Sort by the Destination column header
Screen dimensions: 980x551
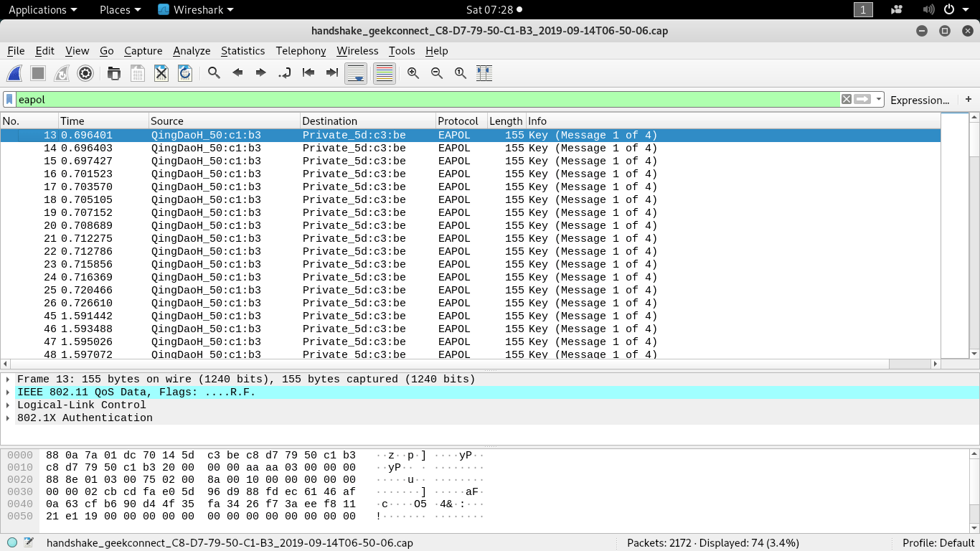pyautogui.click(x=368, y=121)
